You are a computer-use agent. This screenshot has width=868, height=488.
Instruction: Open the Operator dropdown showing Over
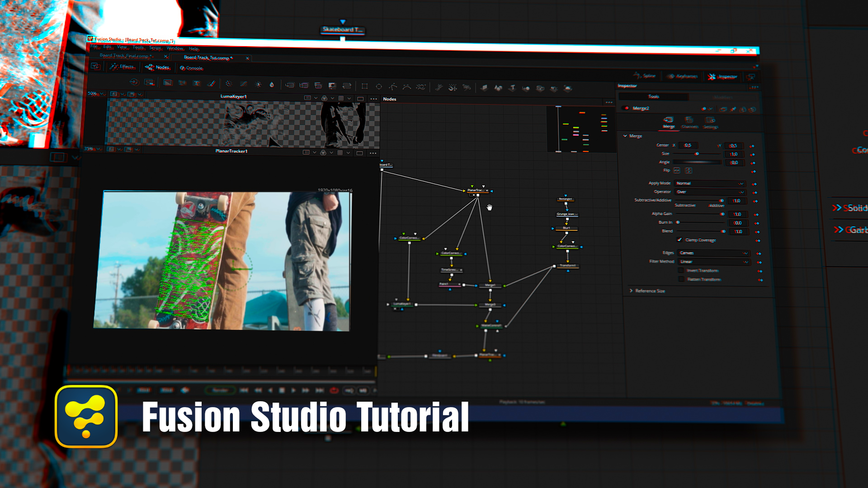tap(710, 192)
